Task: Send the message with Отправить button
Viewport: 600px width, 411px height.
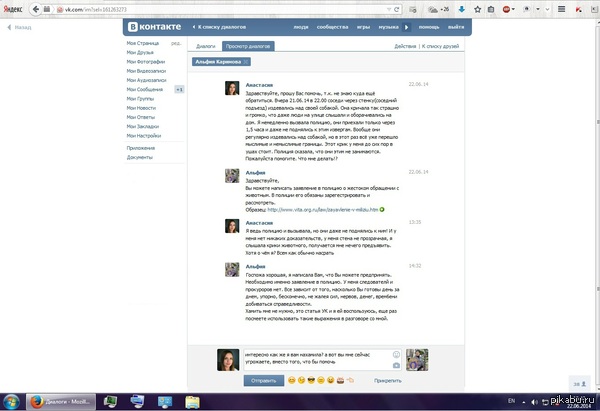Action: pos(264,380)
